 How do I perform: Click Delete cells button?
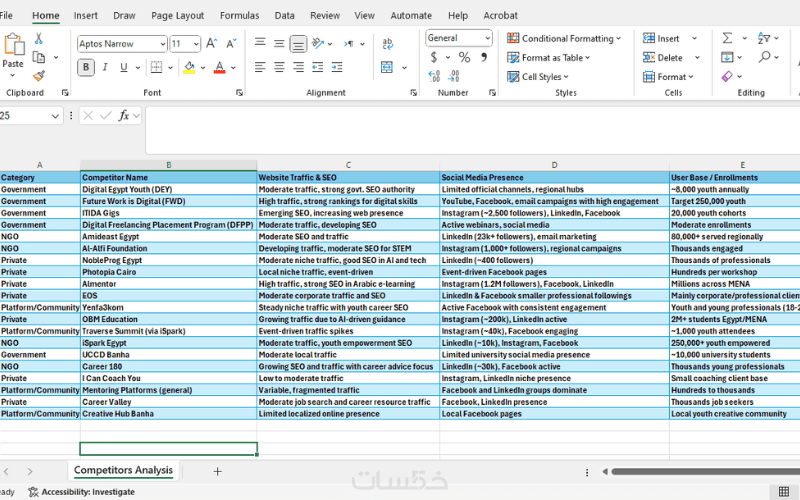coord(663,58)
